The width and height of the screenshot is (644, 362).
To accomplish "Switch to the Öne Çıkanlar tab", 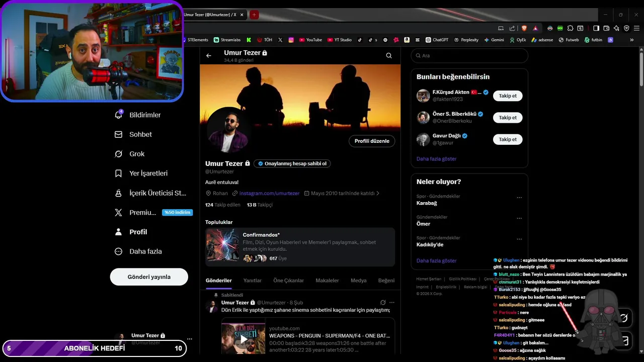I will coord(289,281).
